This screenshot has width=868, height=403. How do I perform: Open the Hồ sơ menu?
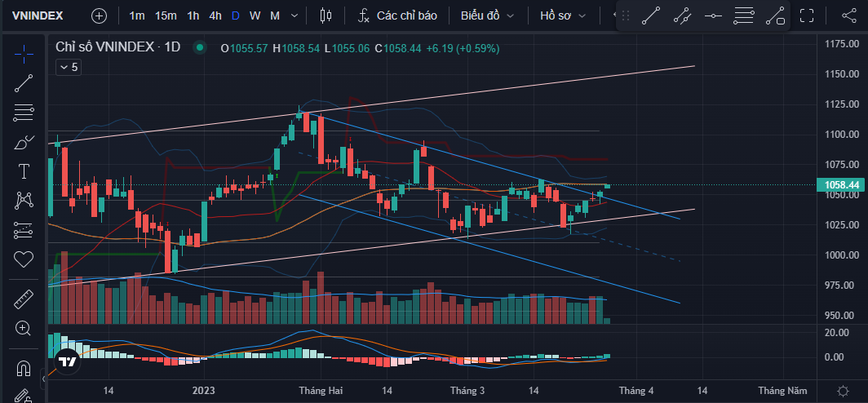coord(564,15)
